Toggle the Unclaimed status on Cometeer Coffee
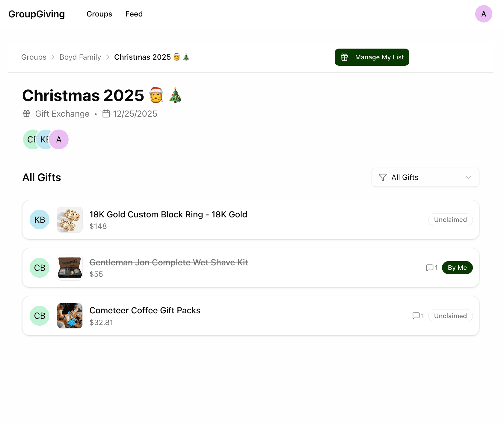 point(450,316)
